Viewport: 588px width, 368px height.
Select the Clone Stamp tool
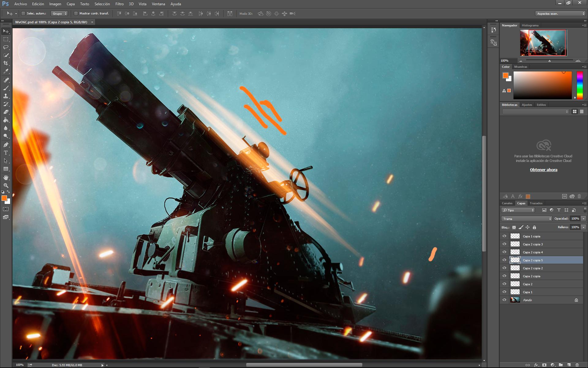6,96
